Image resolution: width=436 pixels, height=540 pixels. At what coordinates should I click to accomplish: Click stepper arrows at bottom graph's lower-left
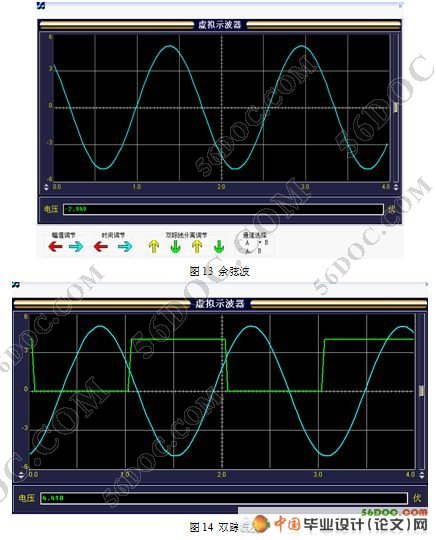point(21,475)
